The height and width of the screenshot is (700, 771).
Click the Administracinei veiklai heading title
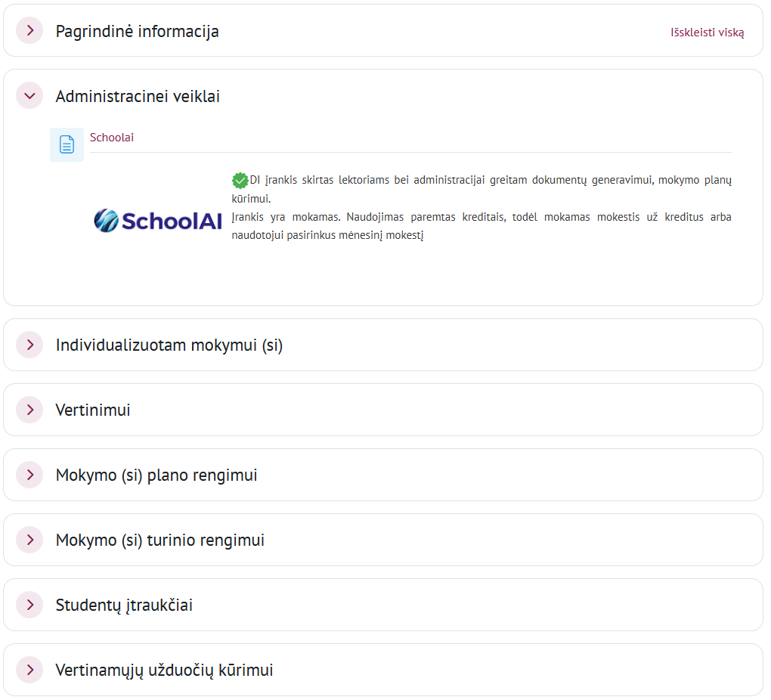coord(138,97)
